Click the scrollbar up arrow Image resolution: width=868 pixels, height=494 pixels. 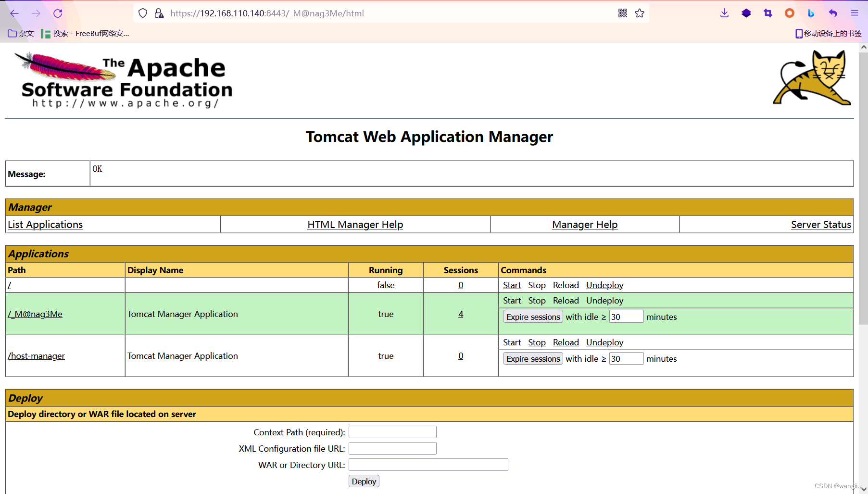(864, 47)
